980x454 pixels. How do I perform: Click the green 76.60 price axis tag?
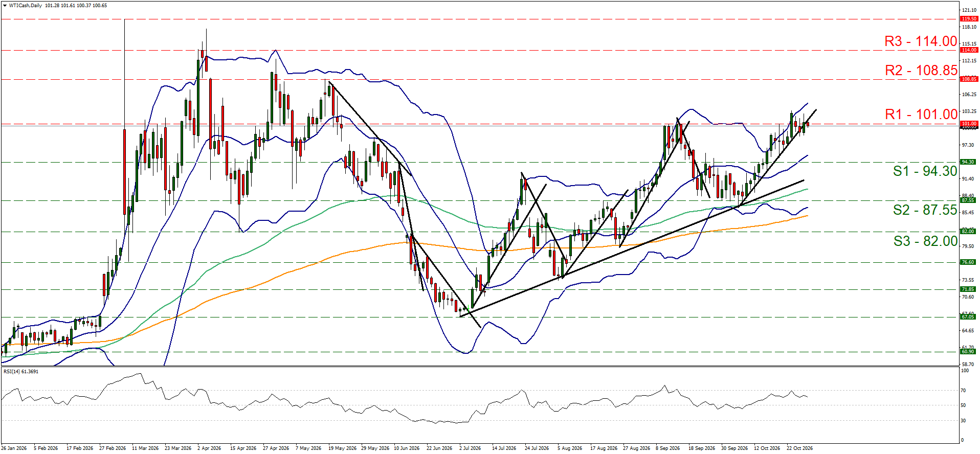tap(968, 262)
